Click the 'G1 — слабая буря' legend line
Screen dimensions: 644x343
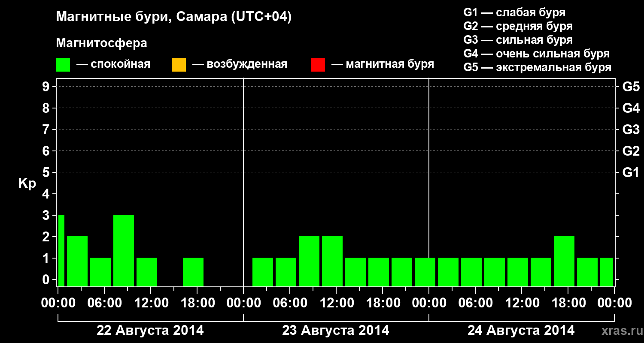pyautogui.click(x=514, y=12)
